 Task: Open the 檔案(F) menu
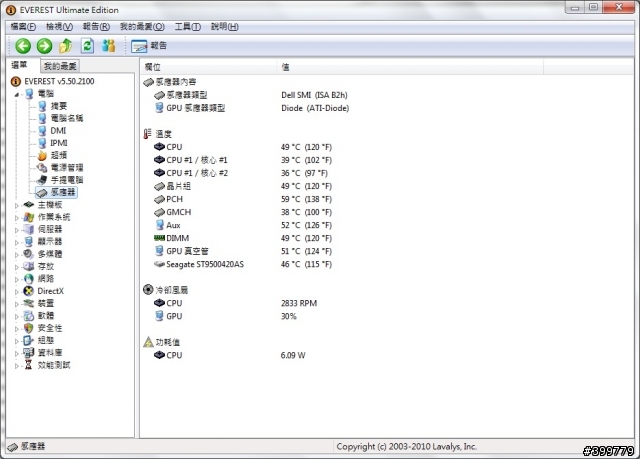23,27
